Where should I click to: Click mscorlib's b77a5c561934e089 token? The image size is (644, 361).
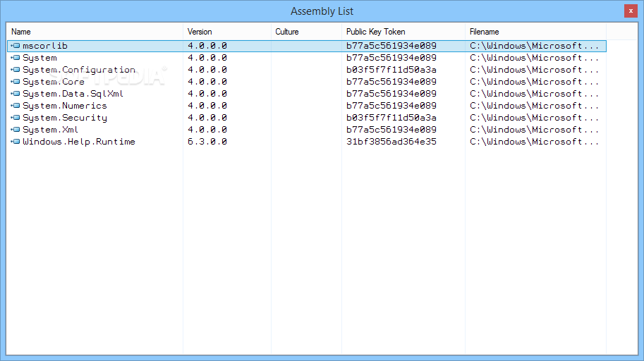click(391, 46)
